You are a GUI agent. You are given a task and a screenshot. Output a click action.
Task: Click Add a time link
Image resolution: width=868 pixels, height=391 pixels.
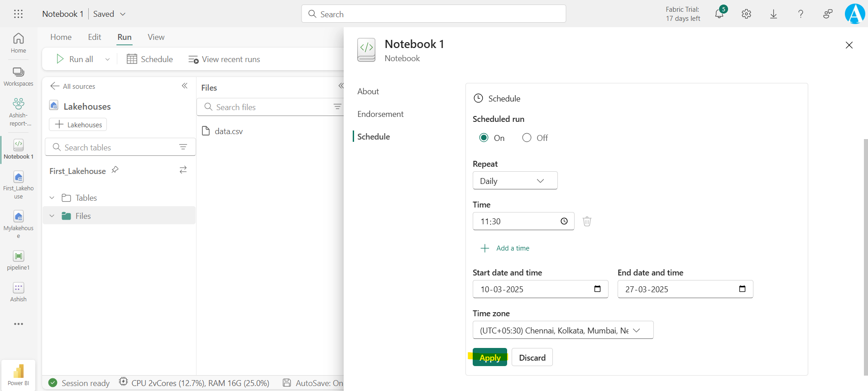point(512,248)
